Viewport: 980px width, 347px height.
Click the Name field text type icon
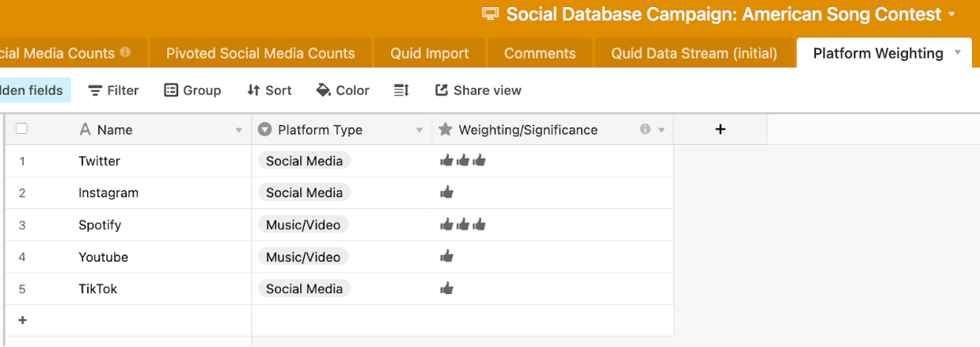tap(85, 129)
